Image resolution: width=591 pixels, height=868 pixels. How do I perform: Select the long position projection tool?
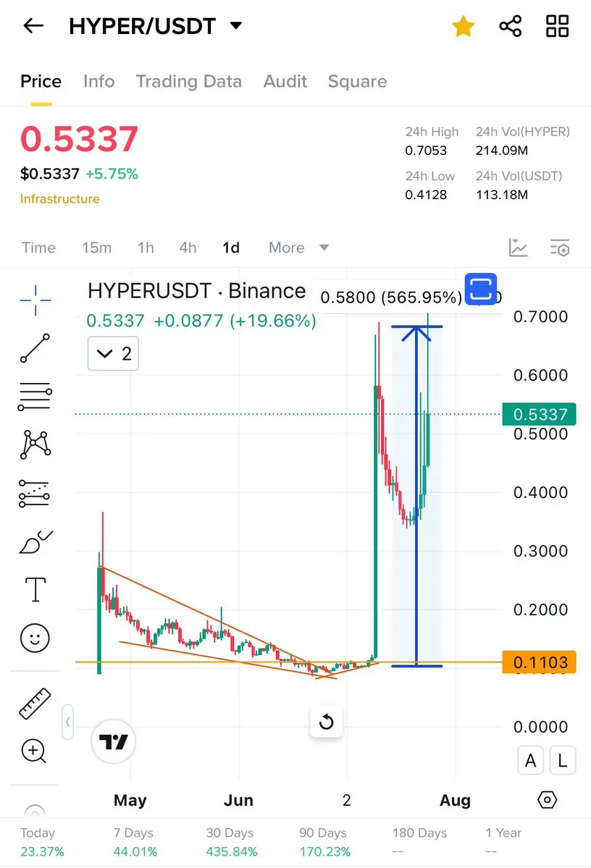(34, 493)
